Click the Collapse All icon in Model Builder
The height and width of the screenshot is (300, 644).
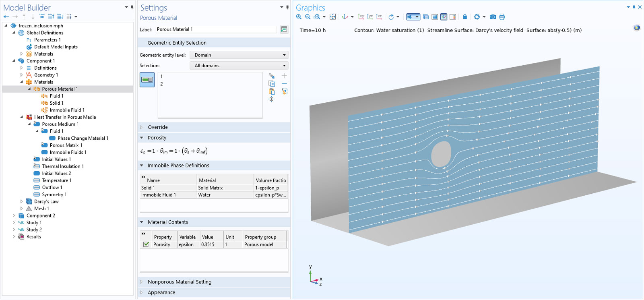coord(51,17)
